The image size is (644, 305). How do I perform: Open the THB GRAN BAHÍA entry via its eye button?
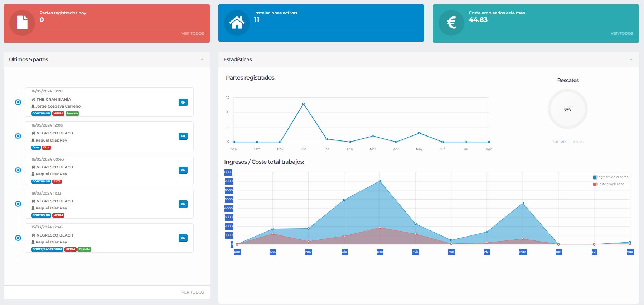pyautogui.click(x=183, y=103)
